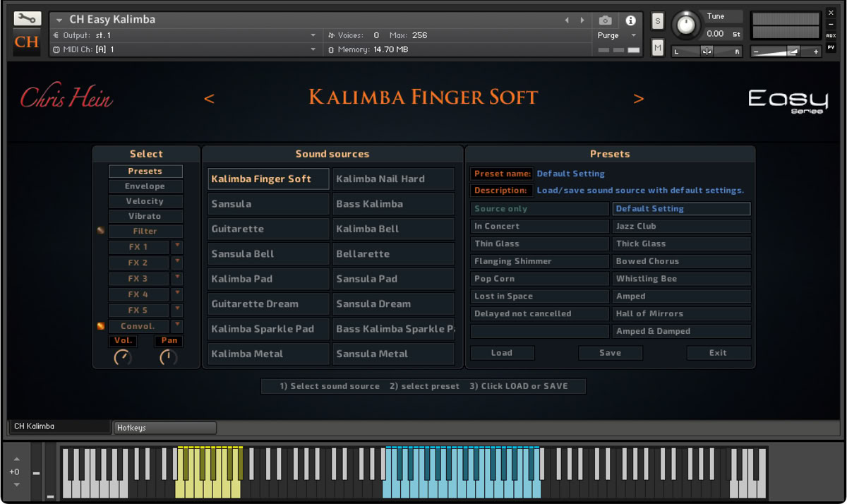Toggle the Convol. effect power button
The image size is (847, 504).
(101, 326)
